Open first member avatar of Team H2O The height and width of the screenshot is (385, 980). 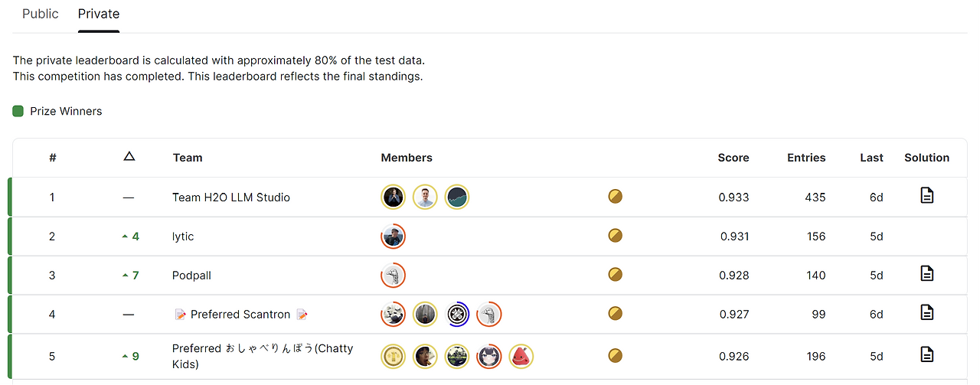(393, 197)
